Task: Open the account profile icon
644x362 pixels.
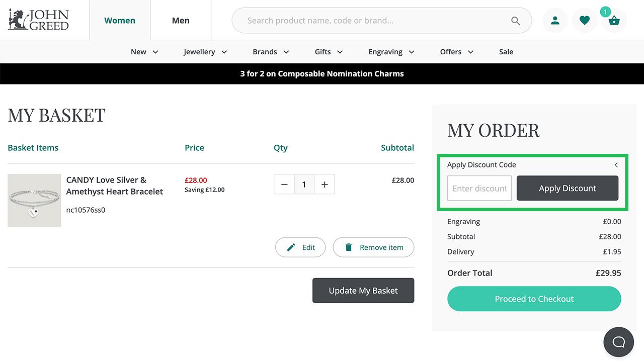Action: point(555,21)
